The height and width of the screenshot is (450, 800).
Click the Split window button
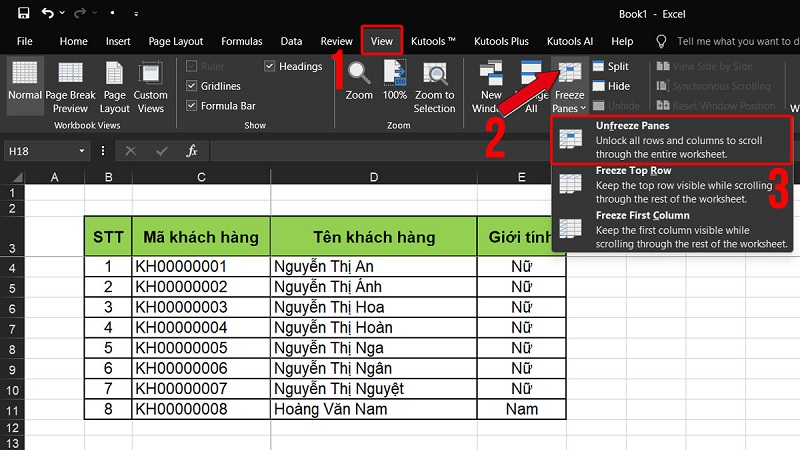[x=611, y=66]
